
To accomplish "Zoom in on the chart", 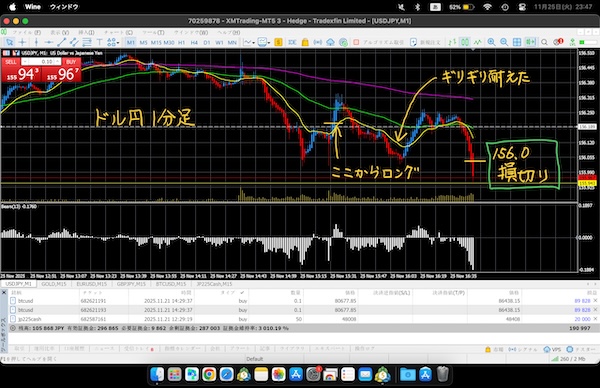I will pyautogui.click(x=491, y=42).
